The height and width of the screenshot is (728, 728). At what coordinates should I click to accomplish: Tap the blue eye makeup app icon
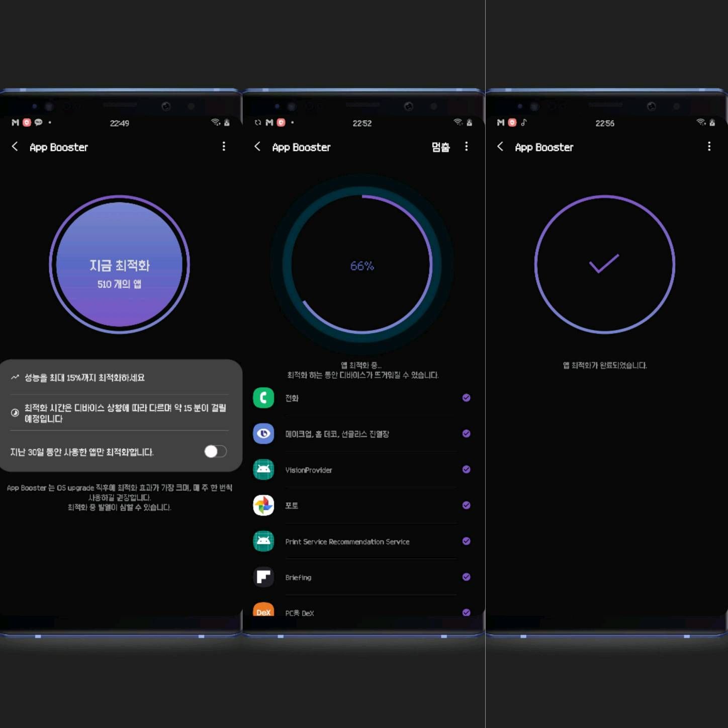263,433
